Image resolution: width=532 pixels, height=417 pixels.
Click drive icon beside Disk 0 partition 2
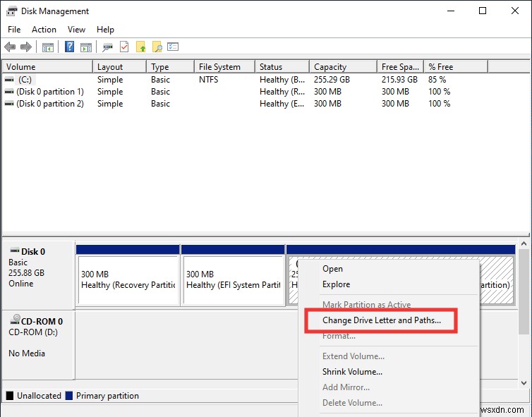(x=9, y=104)
